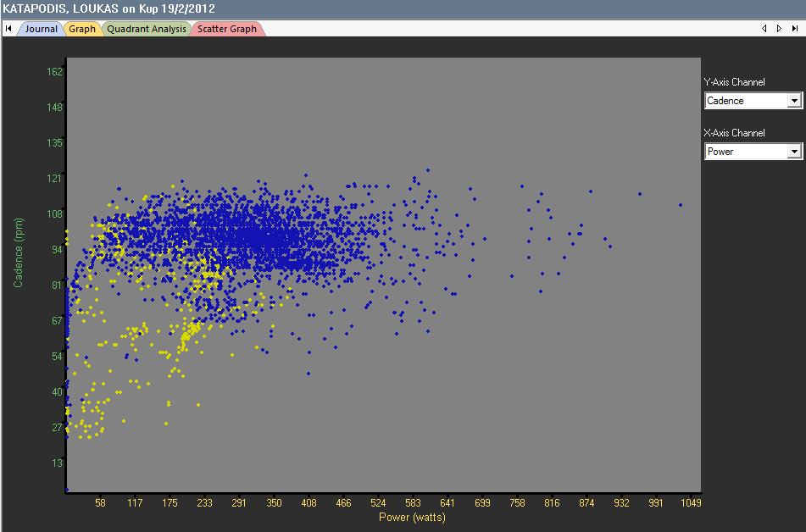The image size is (806, 532).
Task: Jump to first tab using the leftmost arrow
Action: pyautogui.click(x=8, y=29)
